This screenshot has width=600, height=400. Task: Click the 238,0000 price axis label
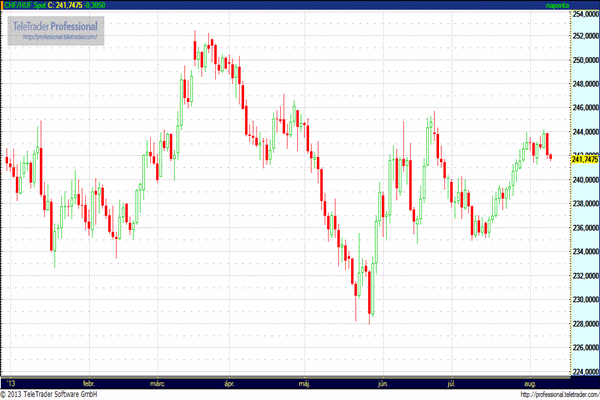[x=583, y=204]
